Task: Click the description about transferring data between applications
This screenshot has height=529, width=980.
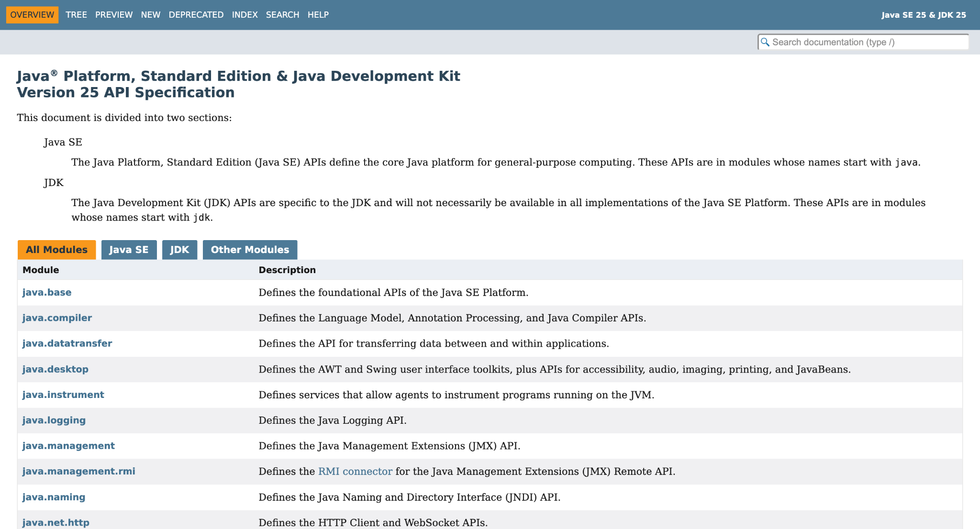Action: click(434, 343)
